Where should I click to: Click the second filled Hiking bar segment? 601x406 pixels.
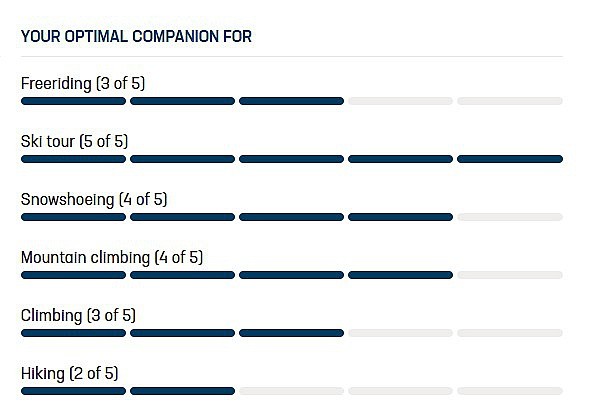[x=182, y=391]
